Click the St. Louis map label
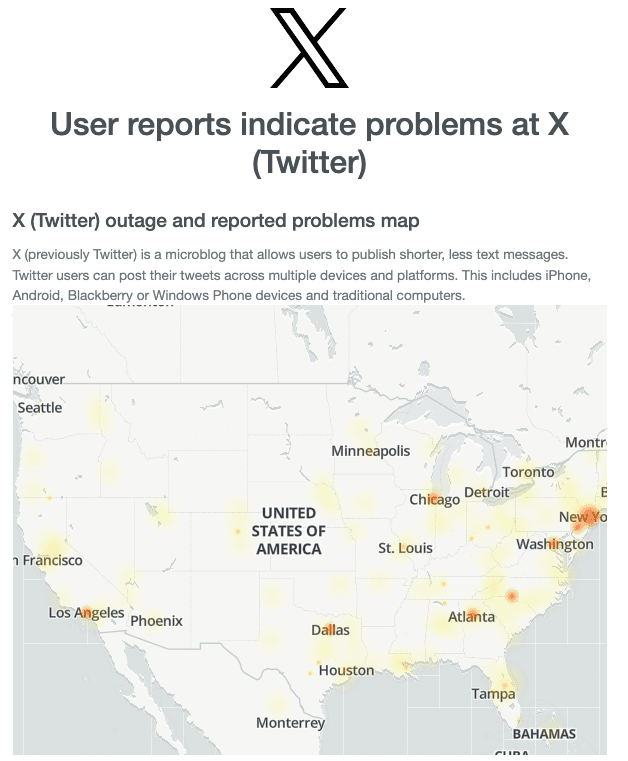The height and width of the screenshot is (761, 628). [405, 548]
